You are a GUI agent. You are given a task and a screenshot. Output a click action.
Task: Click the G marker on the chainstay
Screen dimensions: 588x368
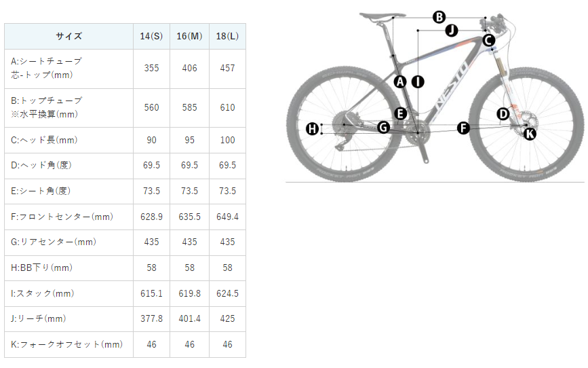pyautogui.click(x=383, y=127)
